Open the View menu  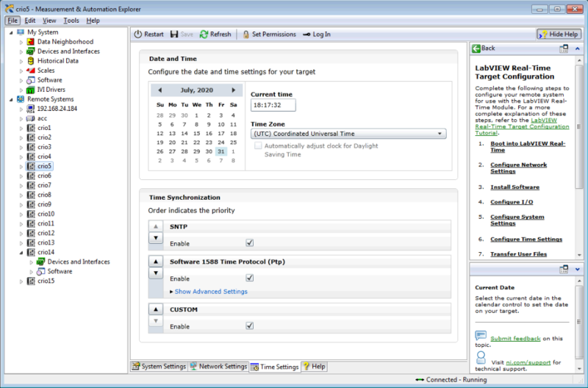tap(49, 21)
